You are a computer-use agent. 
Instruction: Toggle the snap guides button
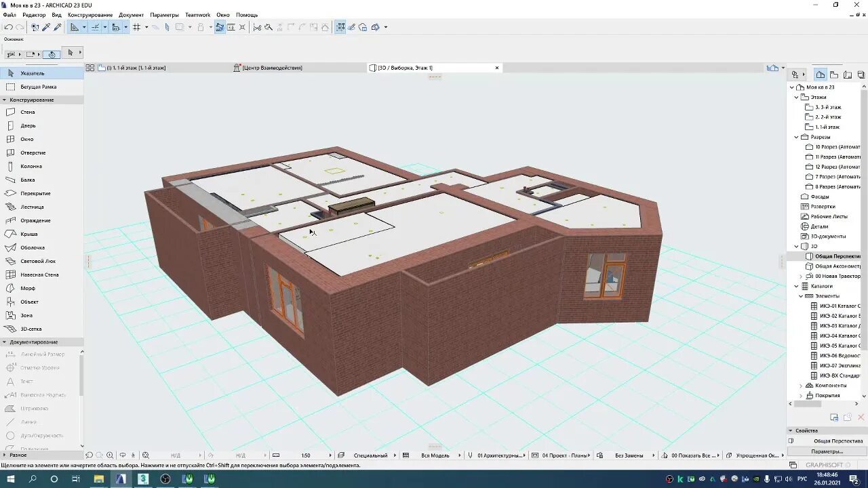tap(96, 27)
